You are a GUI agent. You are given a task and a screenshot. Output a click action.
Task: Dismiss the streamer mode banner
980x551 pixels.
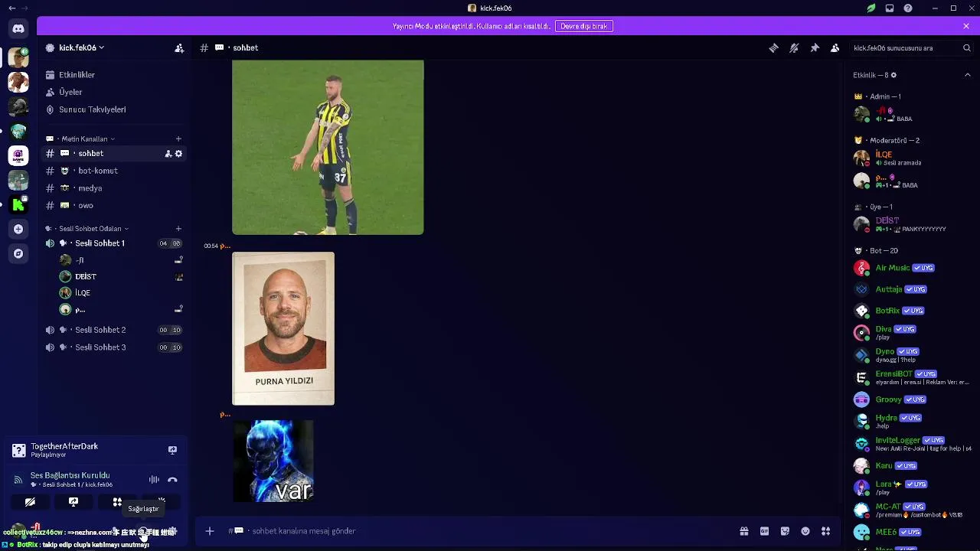pos(966,26)
